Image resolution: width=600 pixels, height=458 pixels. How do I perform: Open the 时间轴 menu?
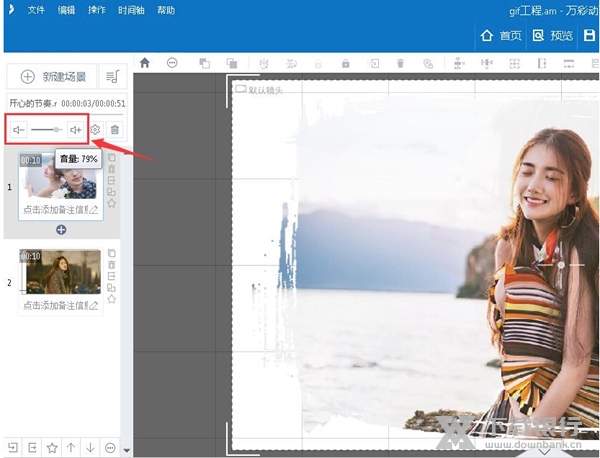click(x=131, y=10)
